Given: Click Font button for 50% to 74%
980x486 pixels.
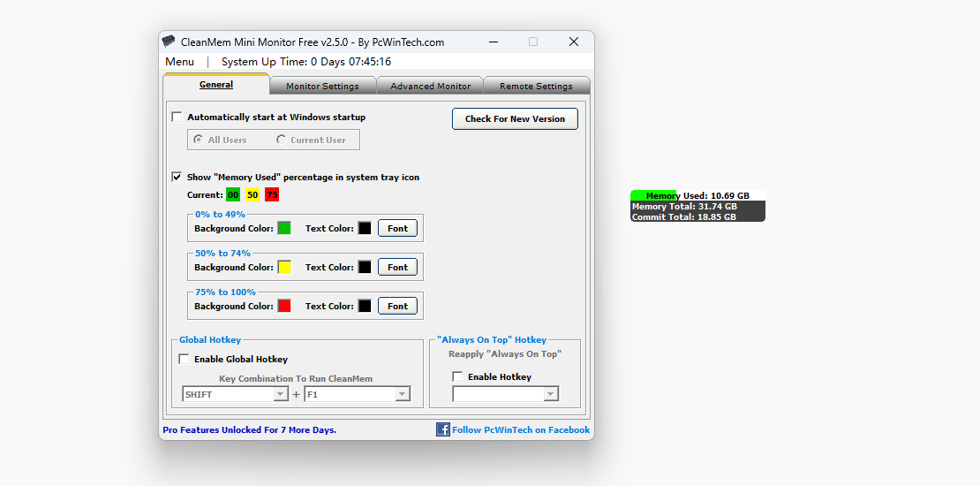Looking at the screenshot, I should [397, 267].
